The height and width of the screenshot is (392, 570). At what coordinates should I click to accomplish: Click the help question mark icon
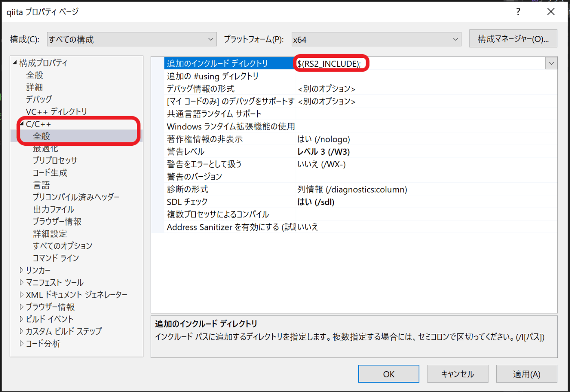click(518, 12)
